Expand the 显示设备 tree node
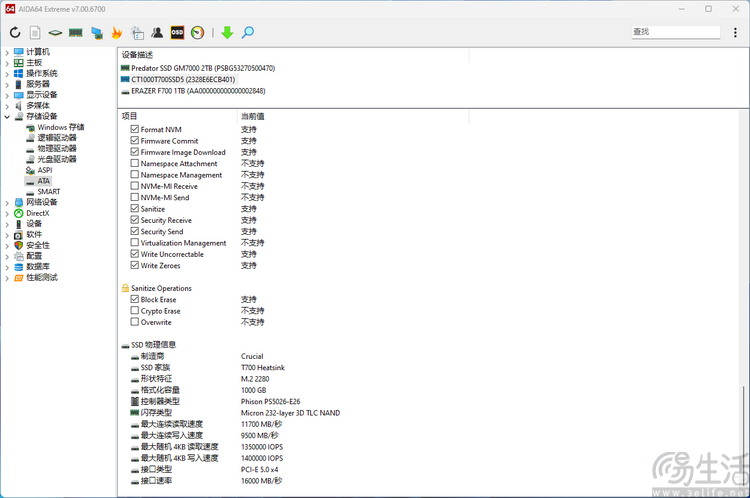This screenshot has width=750, height=498. [x=7, y=95]
